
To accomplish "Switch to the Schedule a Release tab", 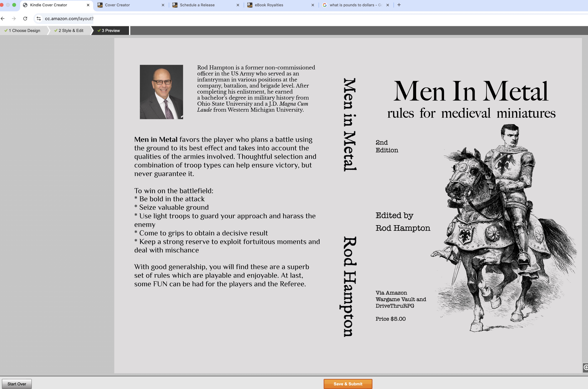I will (x=197, y=5).
